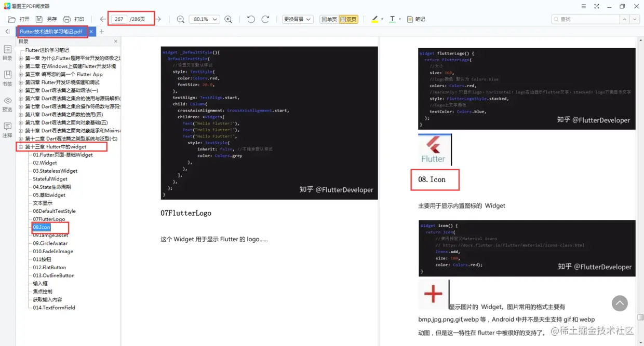Click the 另存 save-as button label
This screenshot has height=346, width=644.
[52, 19]
